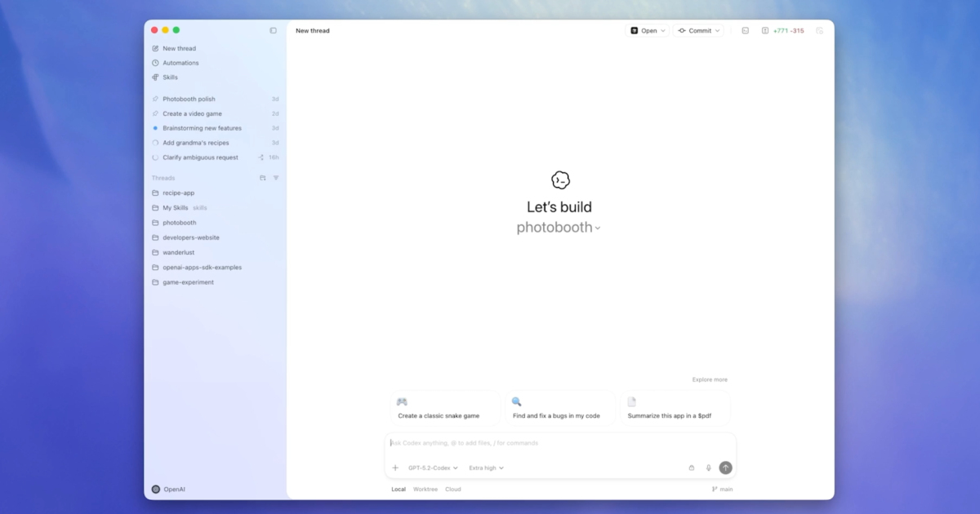Choose Create a classic snake game suggestion
Viewport: 980px width, 514px height.
tap(443, 408)
